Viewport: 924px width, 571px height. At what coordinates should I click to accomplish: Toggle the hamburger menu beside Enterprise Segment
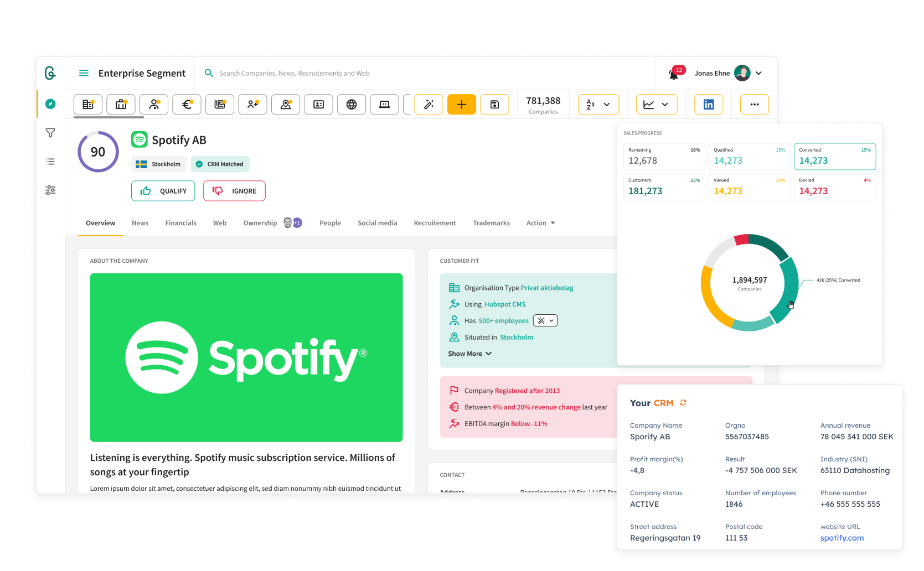(x=84, y=73)
